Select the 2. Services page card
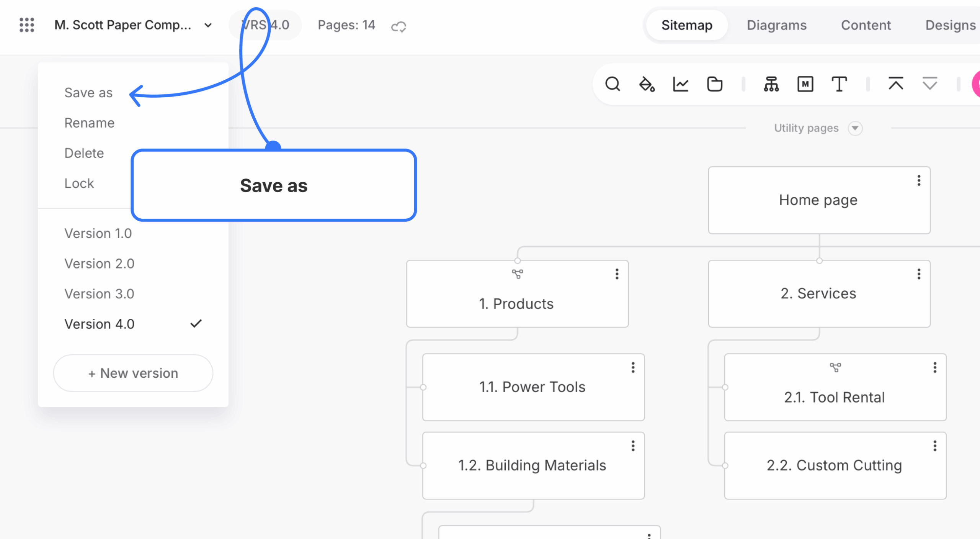980x539 pixels. coord(819,294)
